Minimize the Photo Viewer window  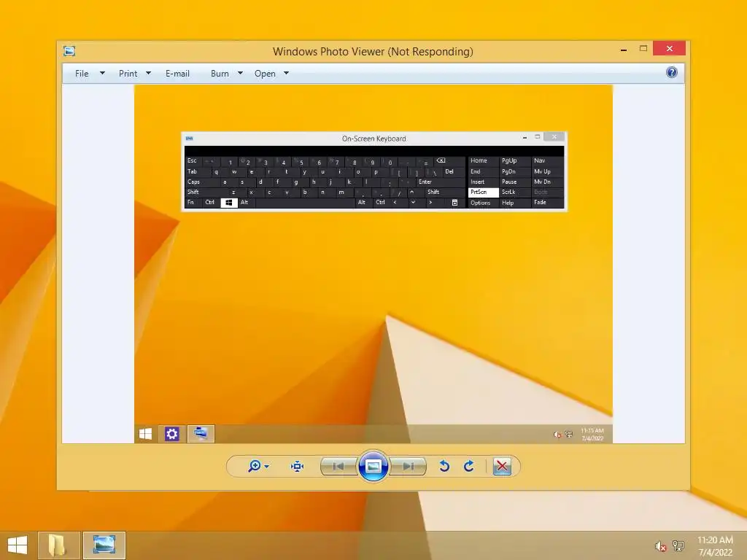[624, 50]
